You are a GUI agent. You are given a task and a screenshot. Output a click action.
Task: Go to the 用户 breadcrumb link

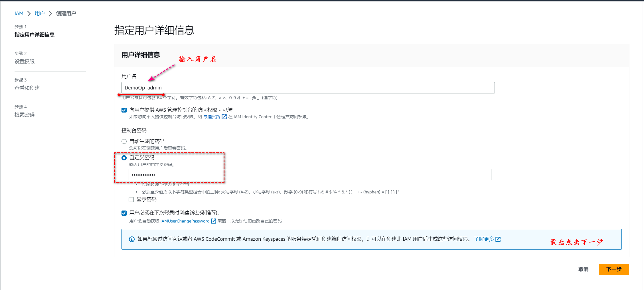coord(40,13)
